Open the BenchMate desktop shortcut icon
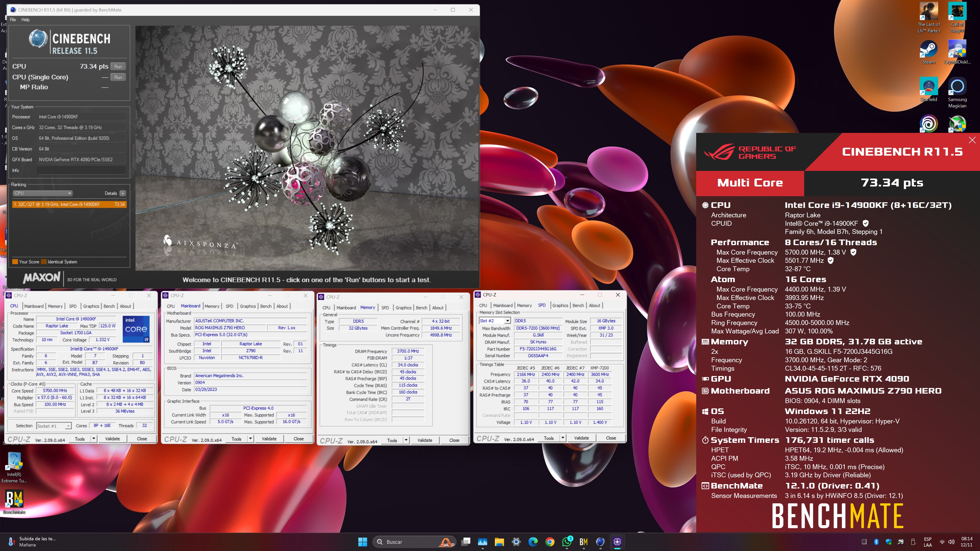Screen dimensions: 980x551 click(14, 502)
